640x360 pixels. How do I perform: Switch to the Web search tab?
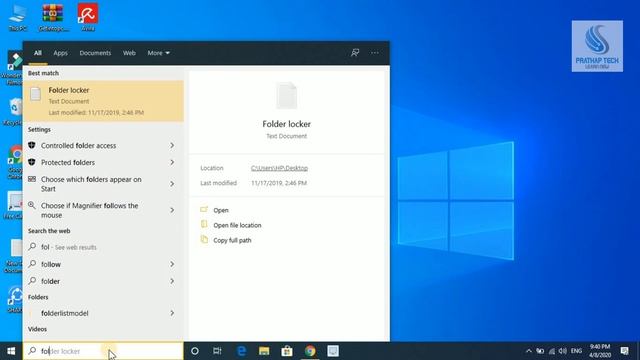[x=129, y=53]
